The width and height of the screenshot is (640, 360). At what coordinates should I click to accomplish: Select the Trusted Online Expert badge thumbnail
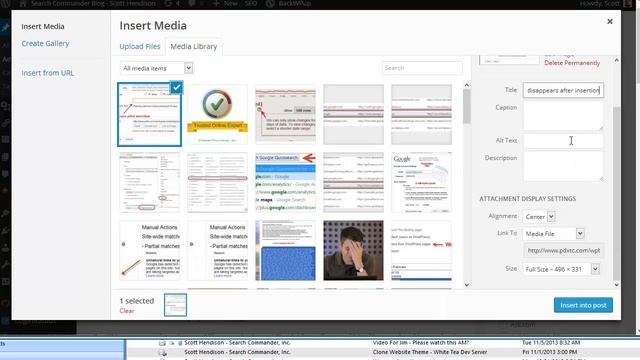pos(217,114)
